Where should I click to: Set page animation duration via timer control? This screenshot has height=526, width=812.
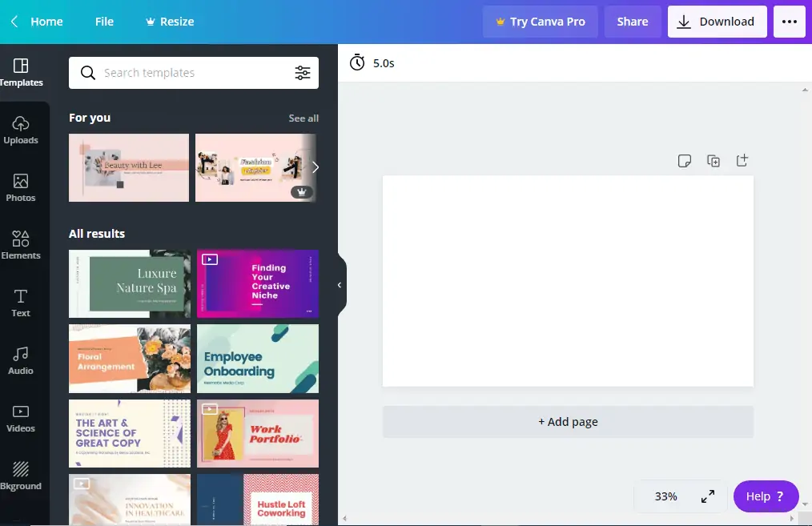373,62
